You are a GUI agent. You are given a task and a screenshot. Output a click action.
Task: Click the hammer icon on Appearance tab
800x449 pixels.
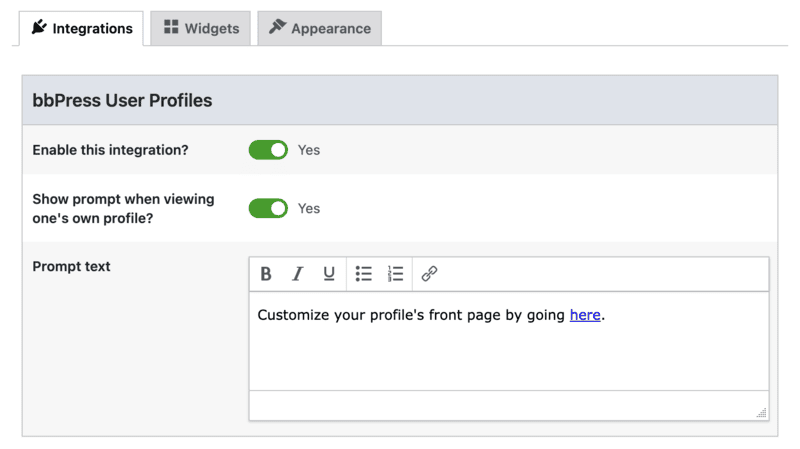click(x=277, y=27)
